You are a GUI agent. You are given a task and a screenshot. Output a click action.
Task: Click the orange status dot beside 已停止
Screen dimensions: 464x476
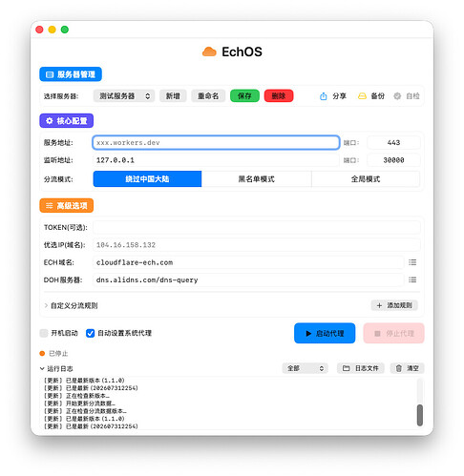42,353
